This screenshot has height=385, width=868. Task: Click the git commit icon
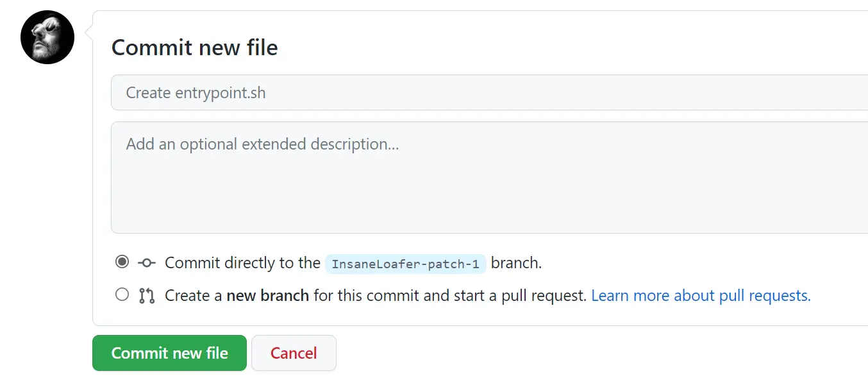(147, 263)
